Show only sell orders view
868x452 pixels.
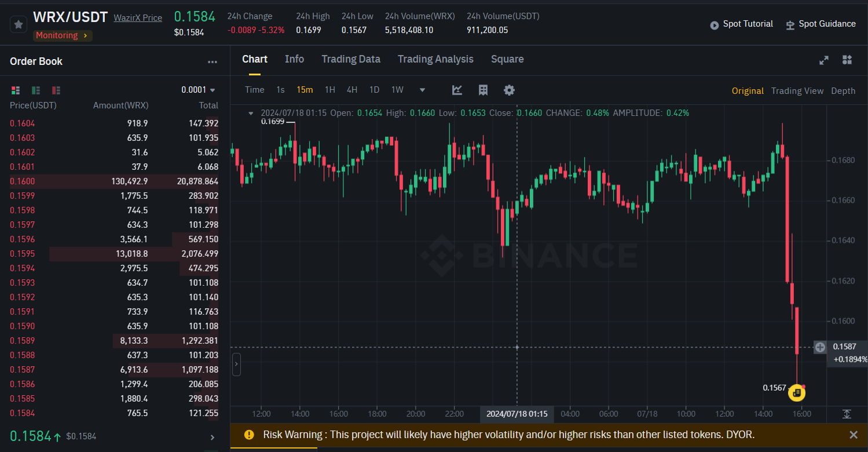click(56, 90)
